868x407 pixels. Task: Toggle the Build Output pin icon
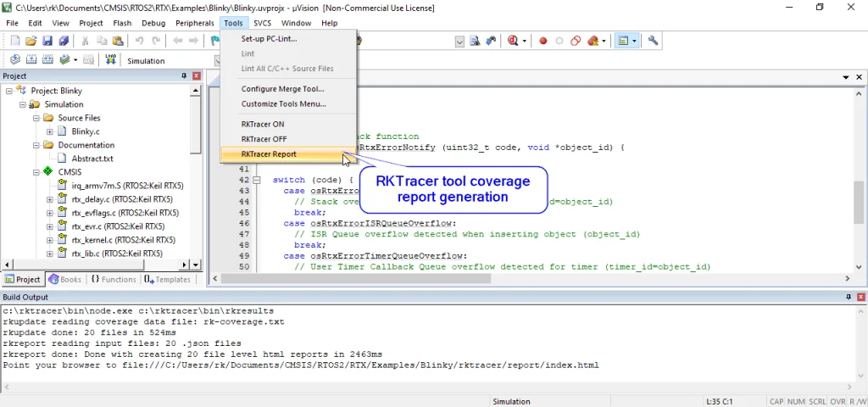click(848, 298)
